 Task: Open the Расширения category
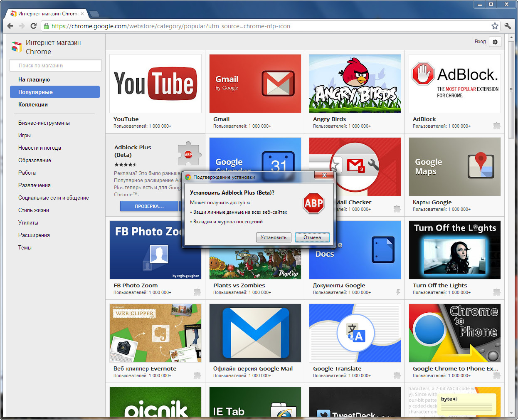[x=34, y=235]
